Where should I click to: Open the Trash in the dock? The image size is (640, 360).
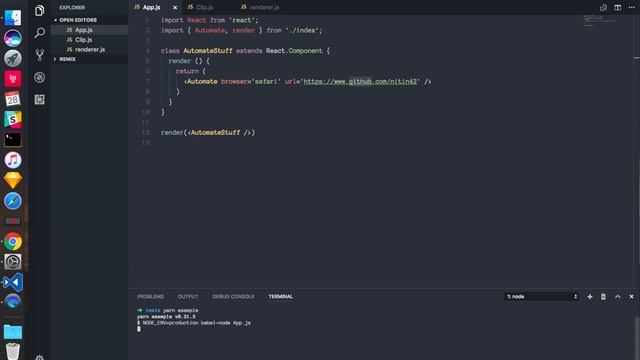[x=13, y=351]
